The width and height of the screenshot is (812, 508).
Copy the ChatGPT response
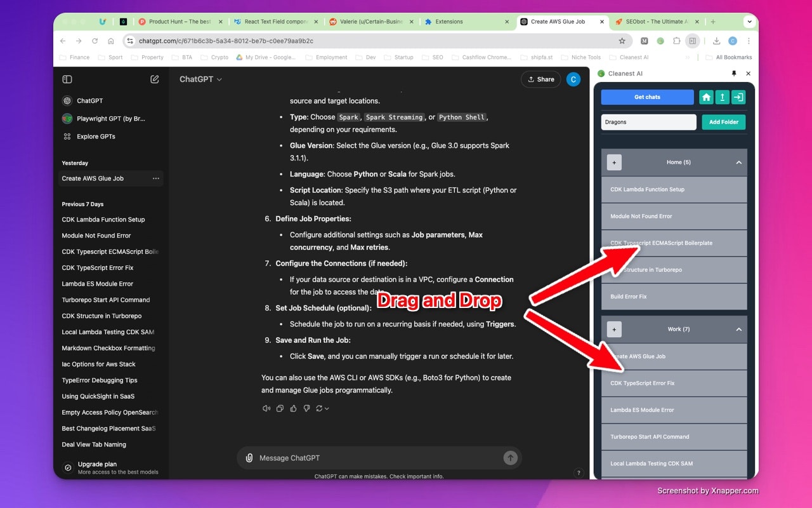(x=280, y=408)
